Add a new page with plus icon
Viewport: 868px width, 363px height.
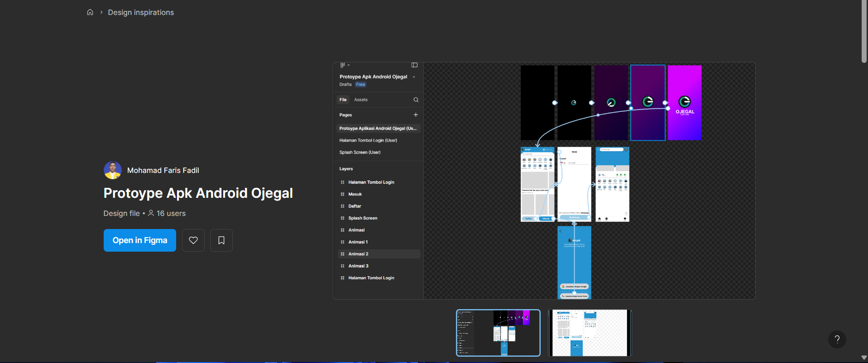coord(416,115)
